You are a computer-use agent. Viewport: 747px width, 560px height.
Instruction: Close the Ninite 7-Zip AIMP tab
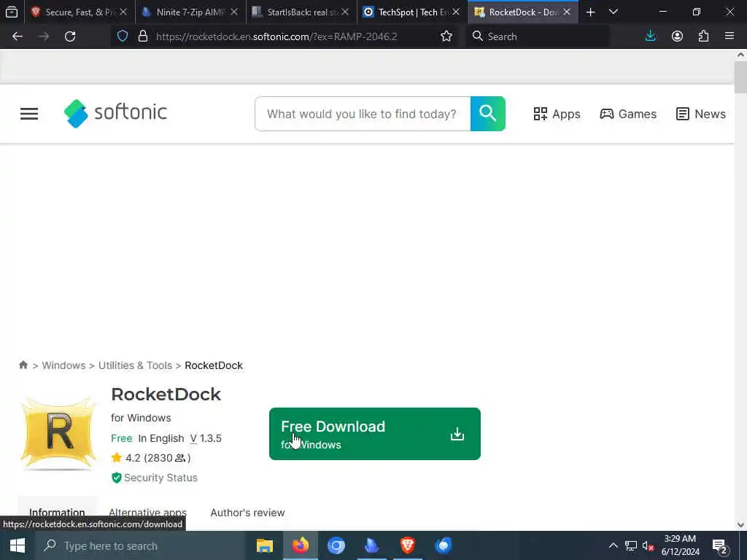234,12
